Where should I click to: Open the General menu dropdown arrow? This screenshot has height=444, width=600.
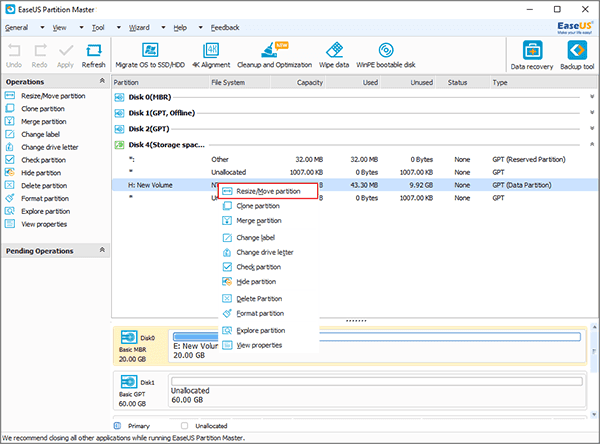42,28
